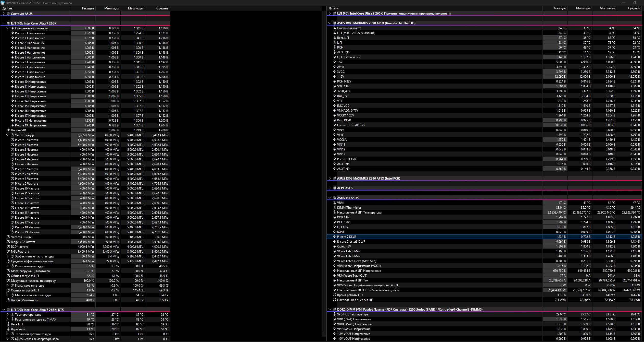
Task: Collapse the Основные напряжения subtree
Action: (x=8, y=28)
